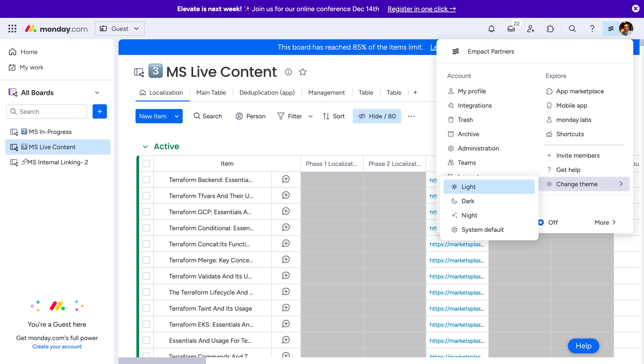Open board info icon beside title

pyautogui.click(x=288, y=72)
